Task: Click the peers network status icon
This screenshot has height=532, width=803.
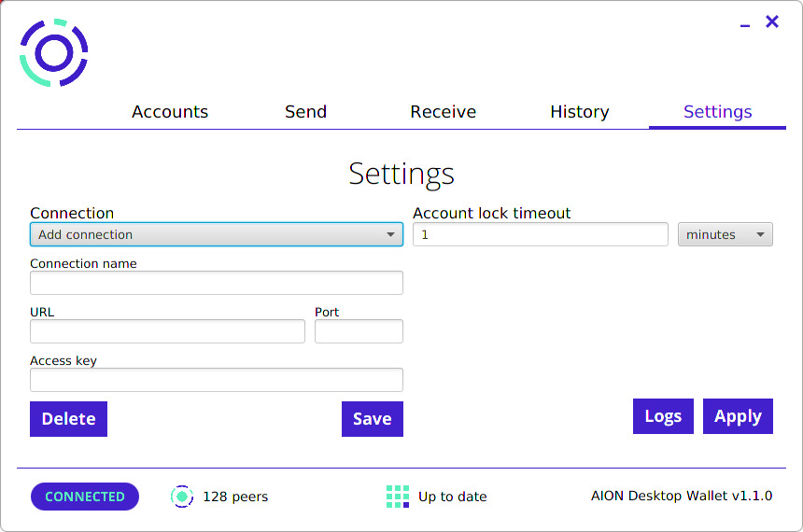Action: coord(182,497)
